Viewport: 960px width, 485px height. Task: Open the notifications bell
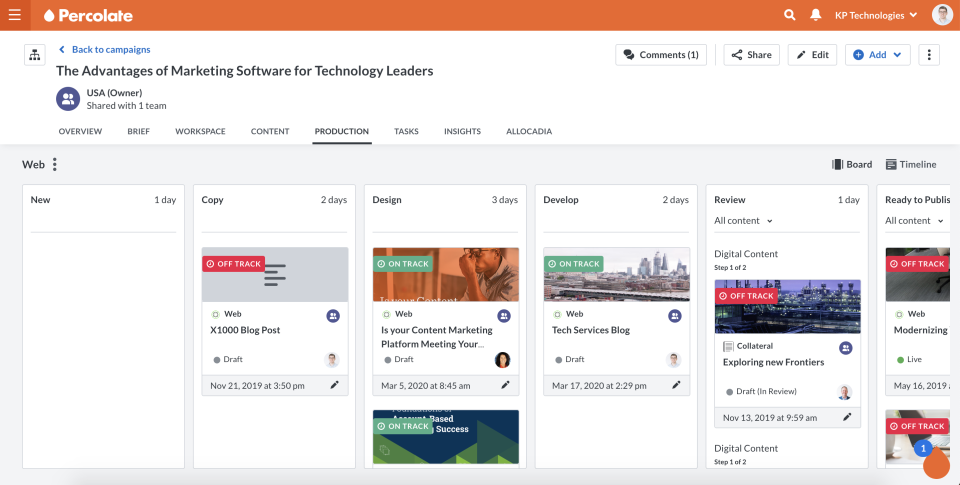[x=816, y=15]
